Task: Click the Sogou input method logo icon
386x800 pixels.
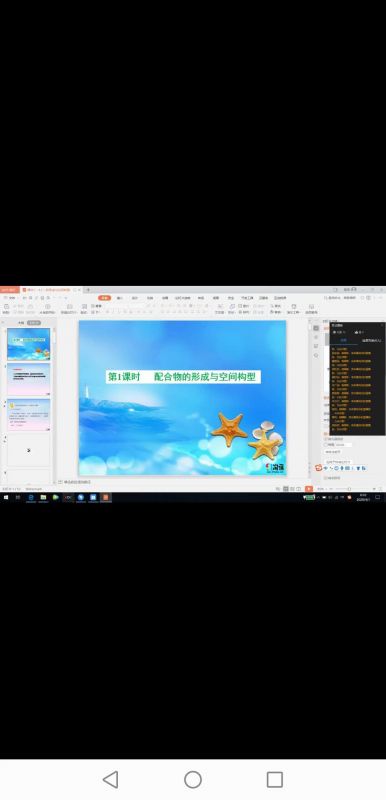Action: [319, 468]
